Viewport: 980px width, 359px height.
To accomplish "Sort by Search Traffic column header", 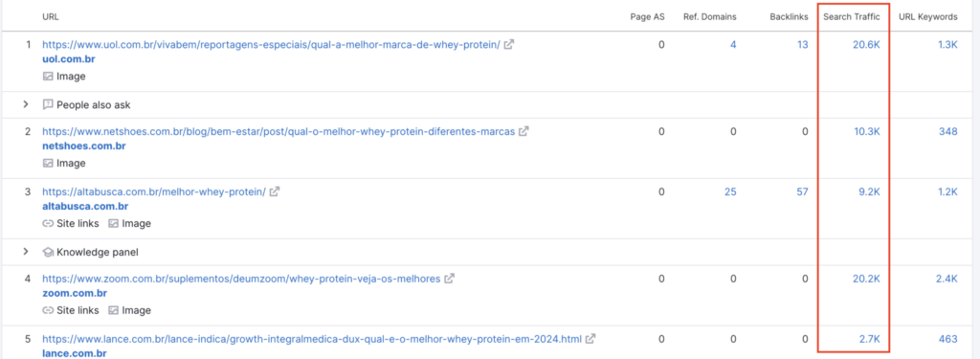I will coord(852,17).
